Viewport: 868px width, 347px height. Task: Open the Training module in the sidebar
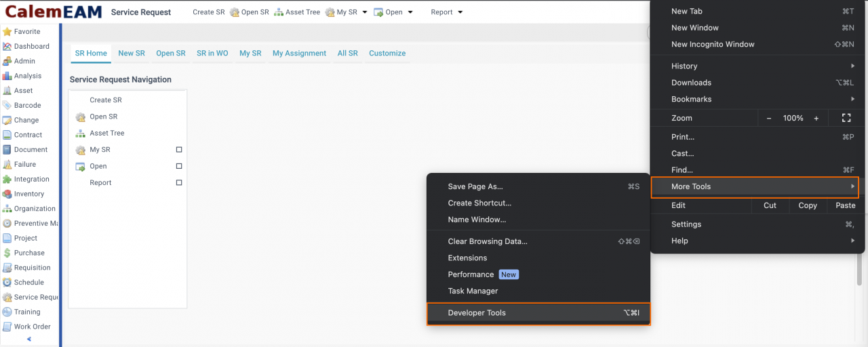22,312
